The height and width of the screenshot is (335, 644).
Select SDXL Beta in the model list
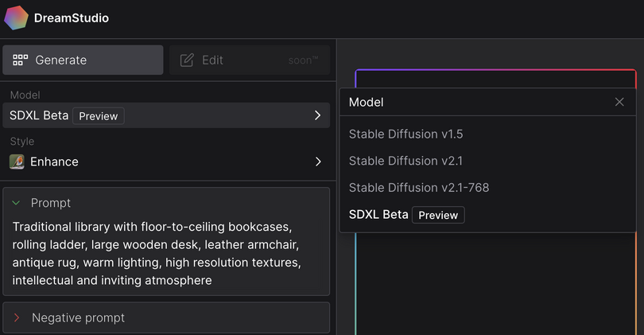pyautogui.click(x=378, y=215)
